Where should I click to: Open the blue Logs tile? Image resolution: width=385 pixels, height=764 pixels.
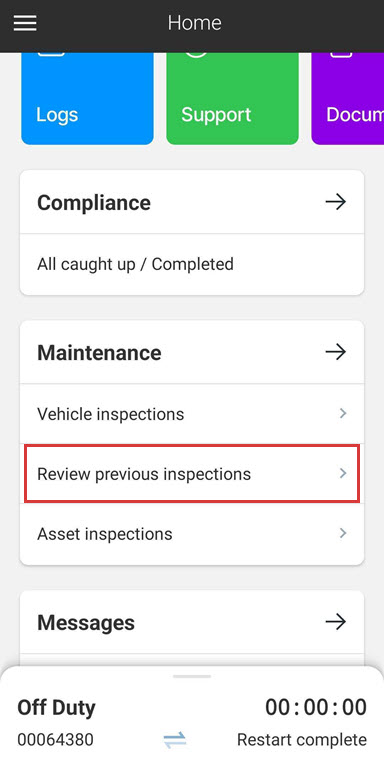click(87, 99)
